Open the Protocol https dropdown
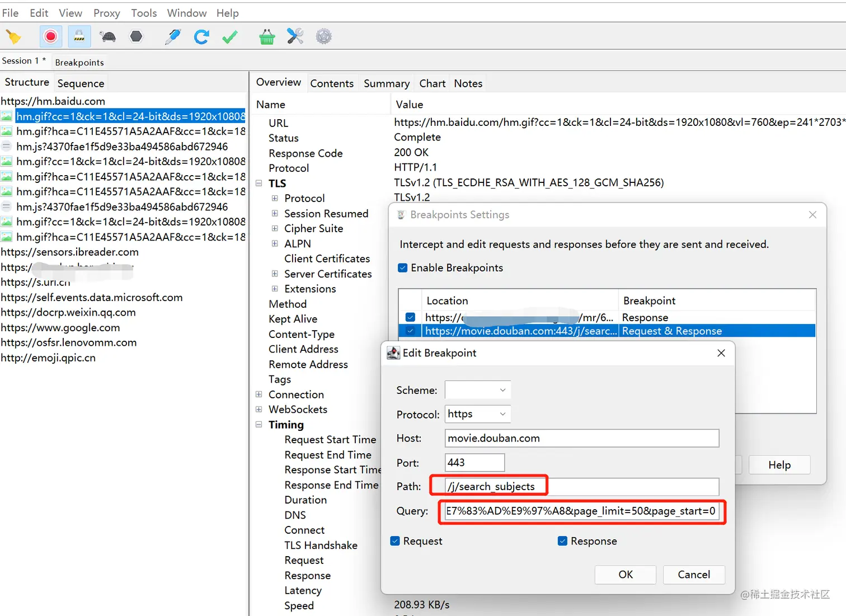846x616 pixels. [x=478, y=414]
